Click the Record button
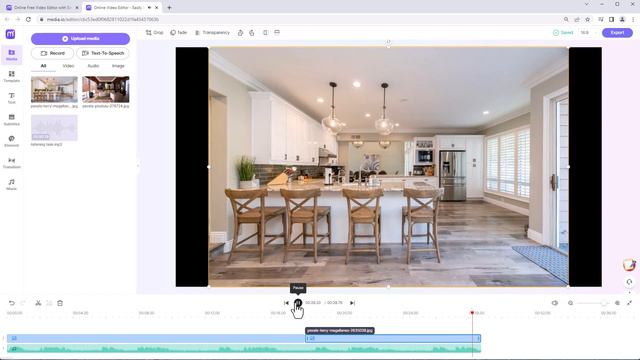Screen dimensions: 640x360 [53, 53]
